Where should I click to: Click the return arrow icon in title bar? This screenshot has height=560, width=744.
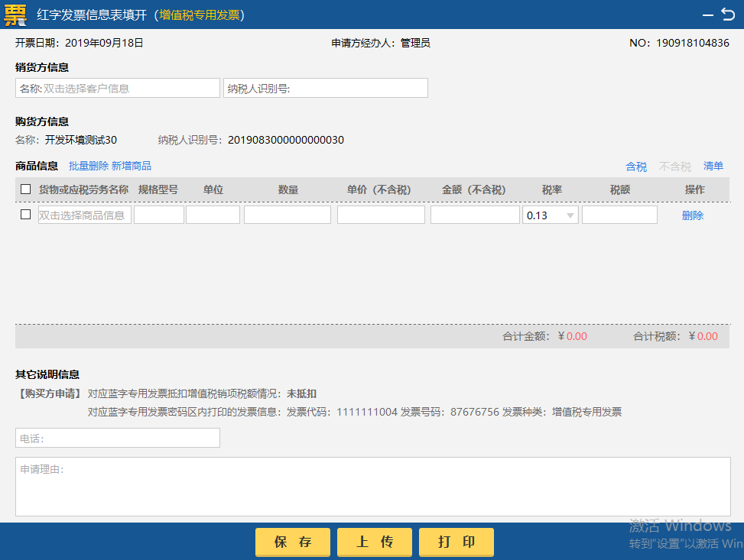(728, 14)
